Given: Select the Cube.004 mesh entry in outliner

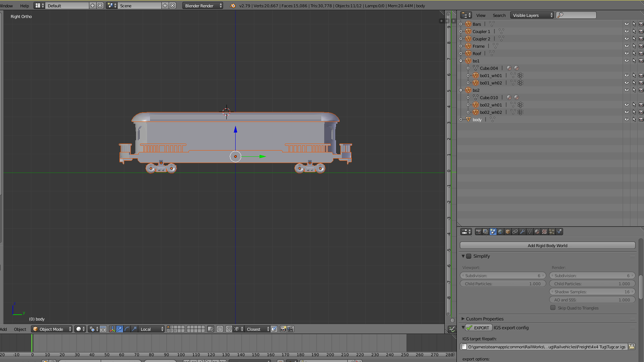Looking at the screenshot, I should [x=489, y=68].
